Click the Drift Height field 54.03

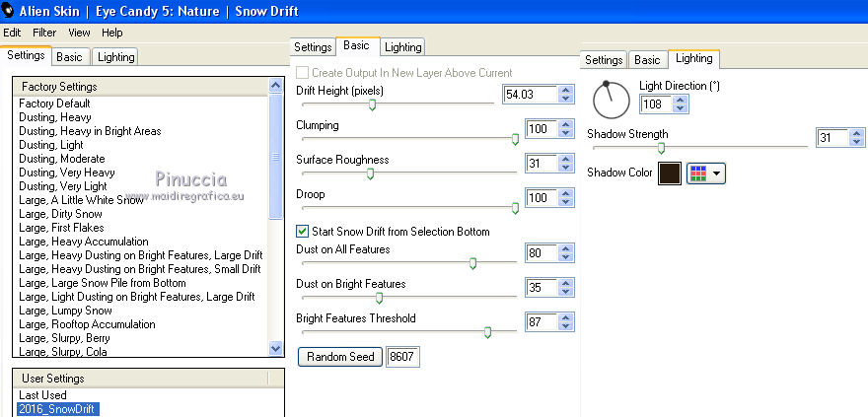(x=531, y=95)
